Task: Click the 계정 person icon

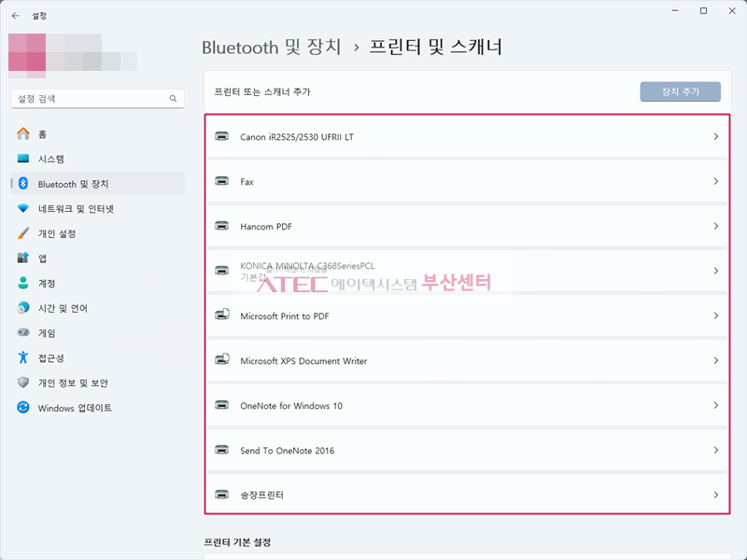Action: (22, 283)
